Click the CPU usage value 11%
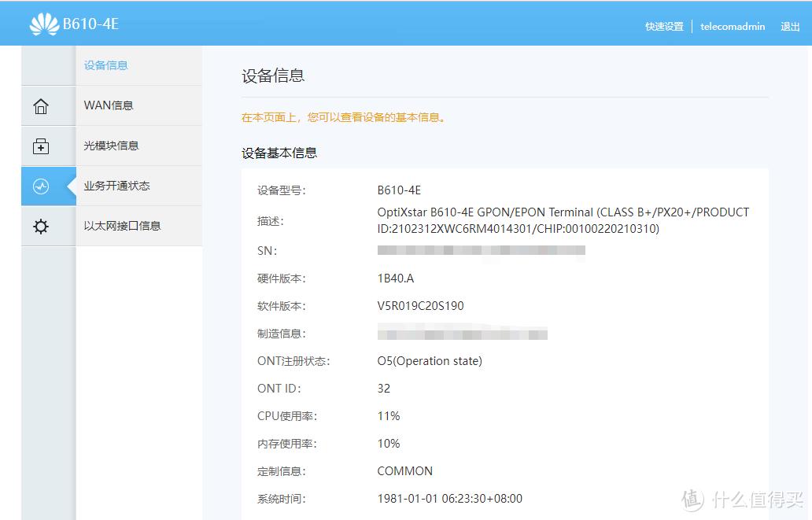Viewport: 812px width, 520px height. pos(388,415)
